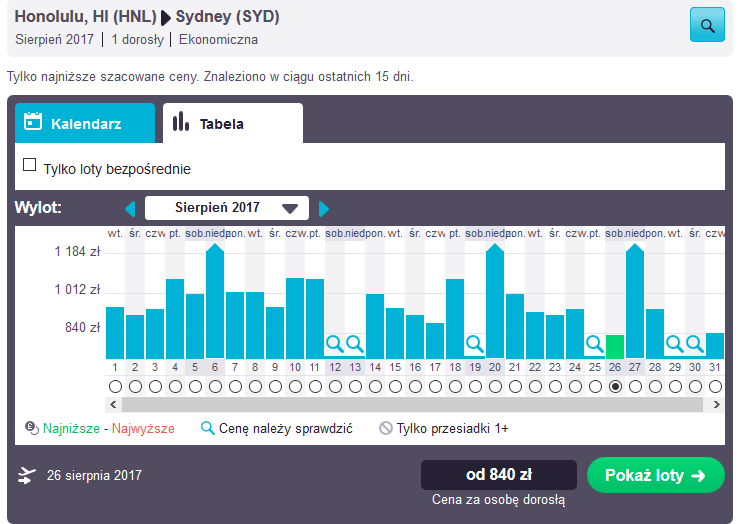Image resolution: width=738 pixels, height=524 pixels.
Task: Check price magnifier icon for day 29
Action: [674, 344]
